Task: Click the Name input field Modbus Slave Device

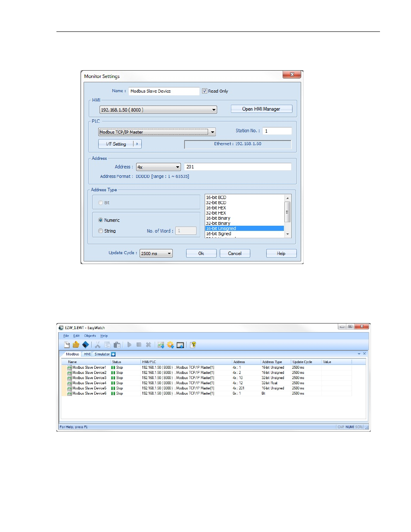Action: pos(164,91)
